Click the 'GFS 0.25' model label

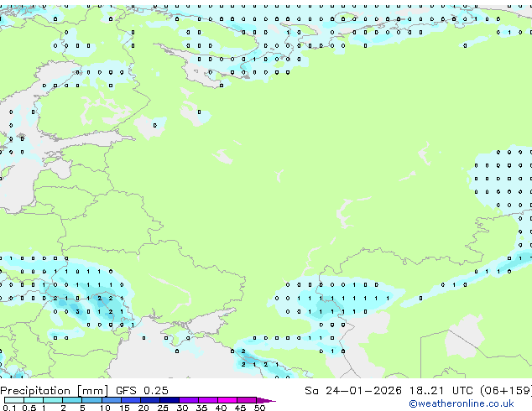[x=142, y=391]
